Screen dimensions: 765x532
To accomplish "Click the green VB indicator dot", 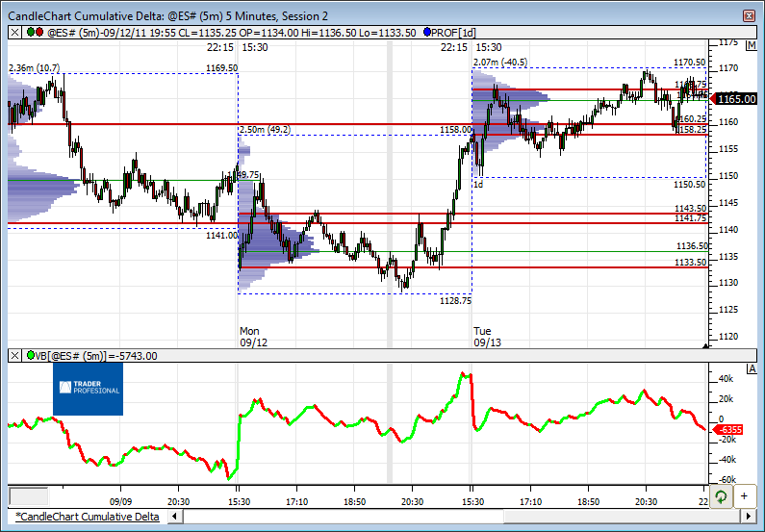I will coord(31,356).
